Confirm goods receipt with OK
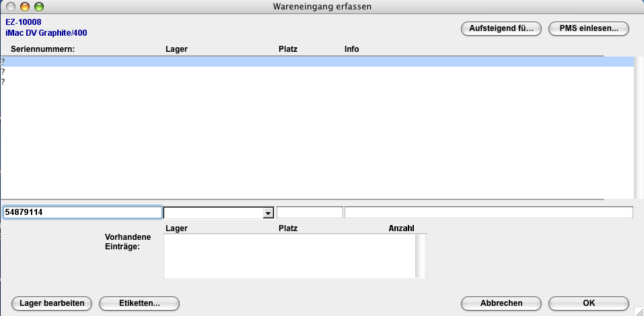The width and height of the screenshot is (644, 316). click(588, 303)
